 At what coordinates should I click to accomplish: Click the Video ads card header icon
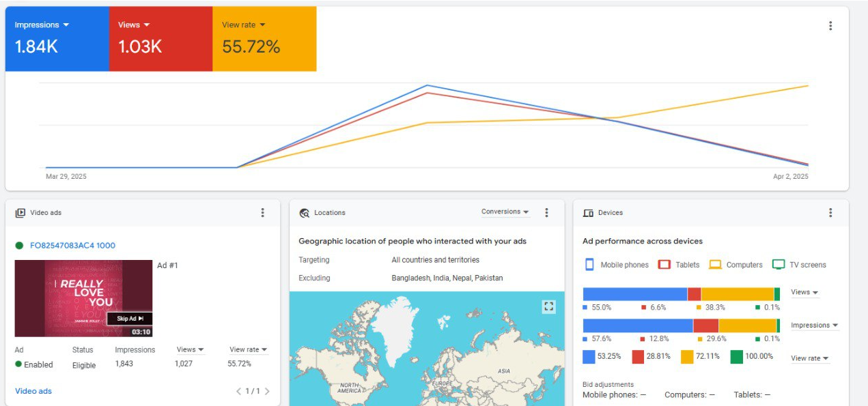(x=20, y=213)
